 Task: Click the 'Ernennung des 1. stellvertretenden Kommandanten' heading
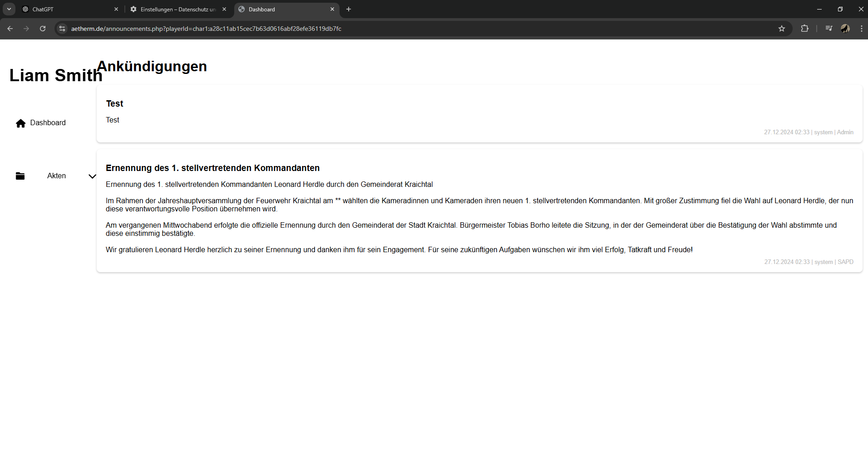(x=212, y=168)
